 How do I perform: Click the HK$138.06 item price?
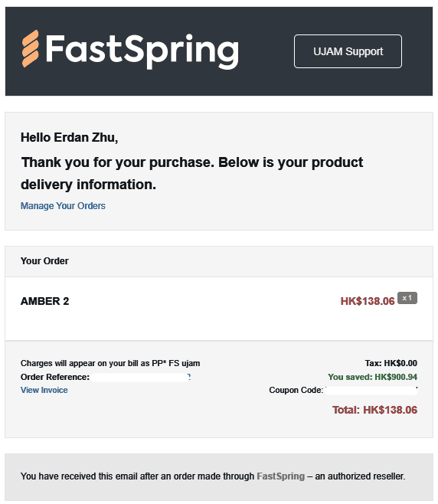pyautogui.click(x=368, y=301)
